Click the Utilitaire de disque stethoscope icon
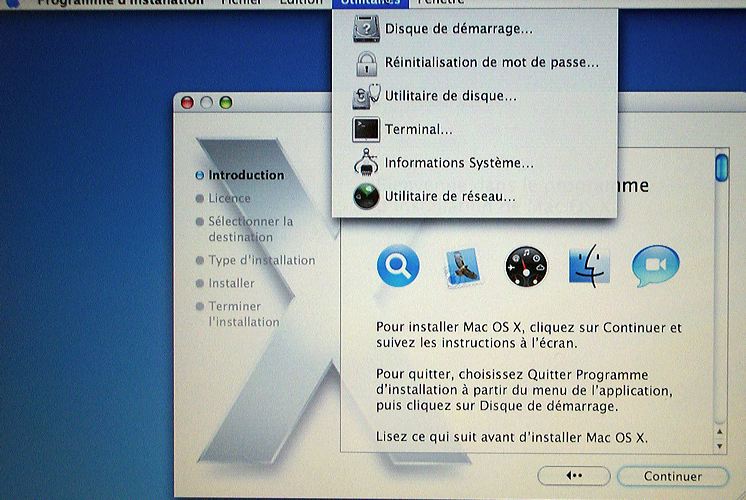This screenshot has height=500, width=746. point(366,96)
